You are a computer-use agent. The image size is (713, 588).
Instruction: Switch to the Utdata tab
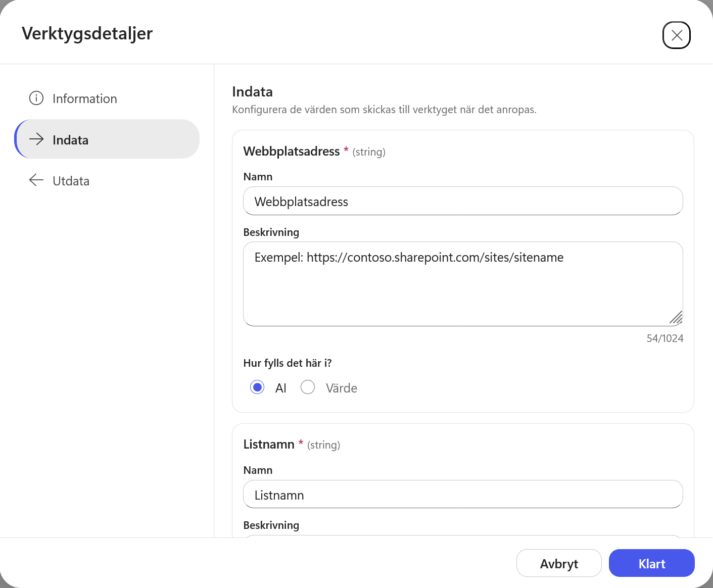[x=107, y=180]
